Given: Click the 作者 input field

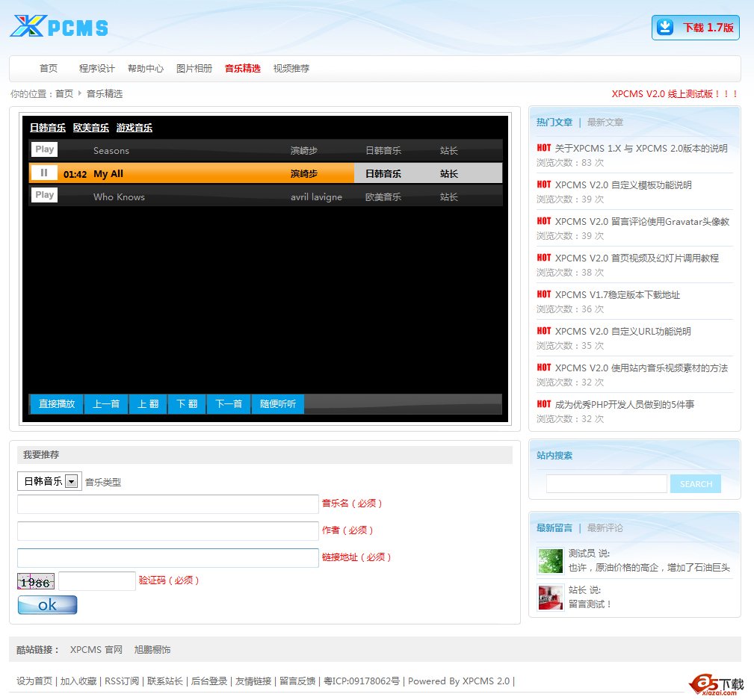Looking at the screenshot, I should tap(168, 531).
